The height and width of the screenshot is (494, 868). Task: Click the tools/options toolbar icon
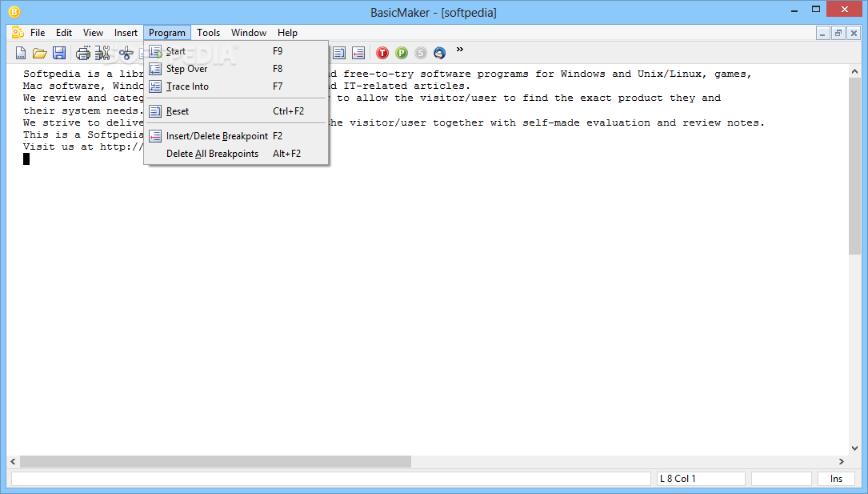102,53
